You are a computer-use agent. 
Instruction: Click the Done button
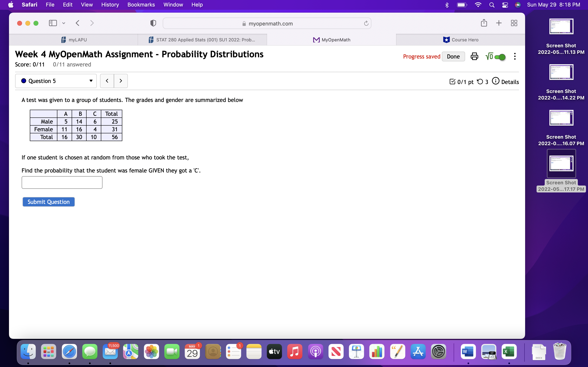453,56
